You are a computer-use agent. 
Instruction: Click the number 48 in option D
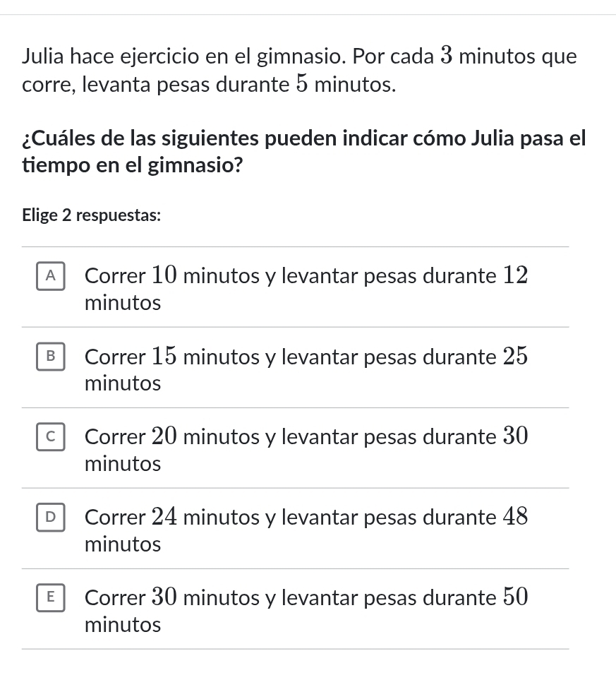(515, 518)
